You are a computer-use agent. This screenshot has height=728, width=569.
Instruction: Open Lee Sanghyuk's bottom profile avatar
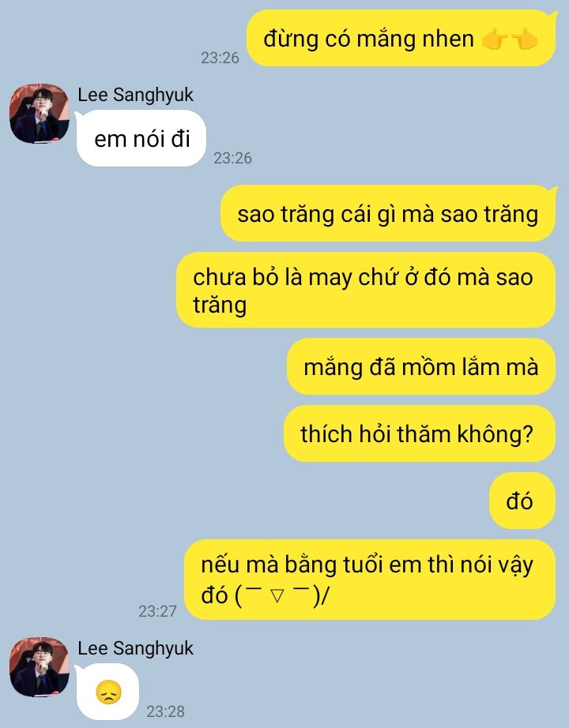[40, 666]
